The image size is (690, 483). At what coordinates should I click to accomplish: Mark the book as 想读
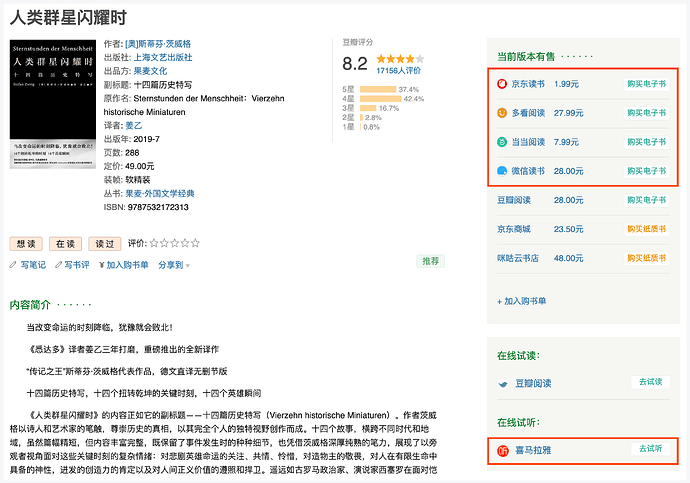(26, 244)
